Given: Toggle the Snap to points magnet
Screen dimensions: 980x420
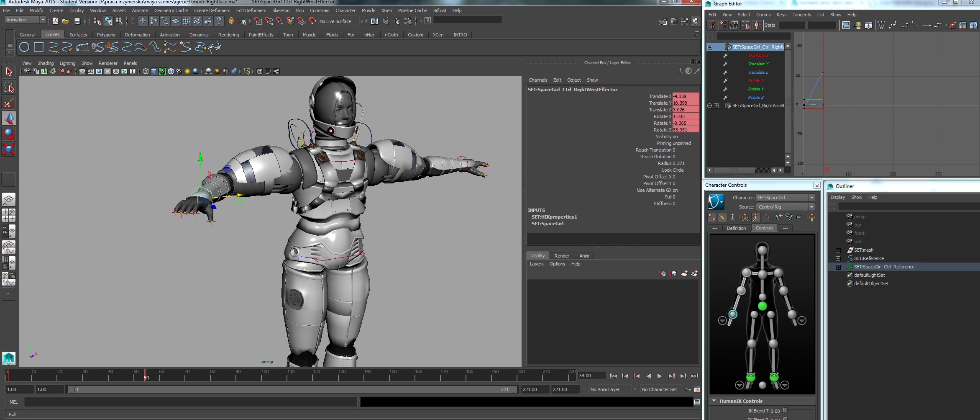Looking at the screenshot, I should tap(279, 21).
